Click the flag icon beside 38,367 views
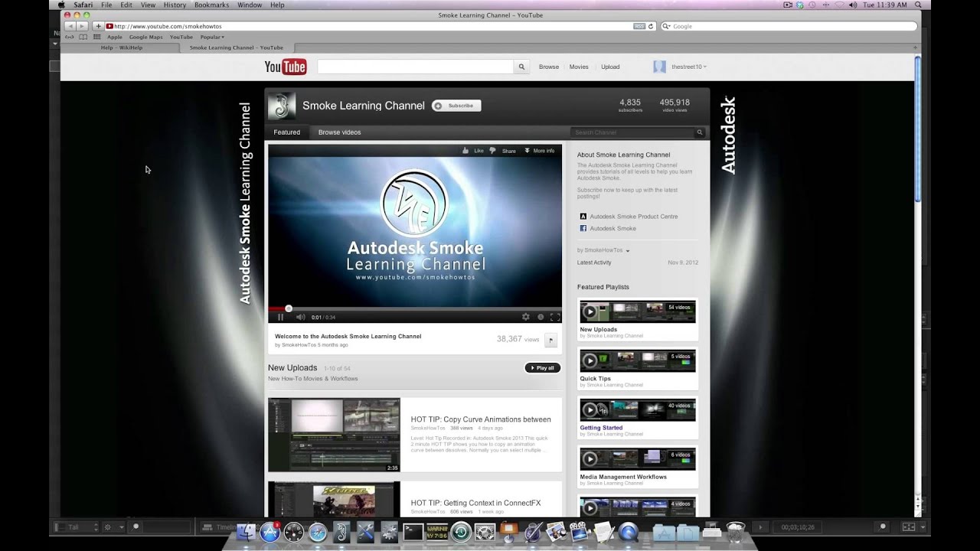The image size is (980, 551). 551,340
